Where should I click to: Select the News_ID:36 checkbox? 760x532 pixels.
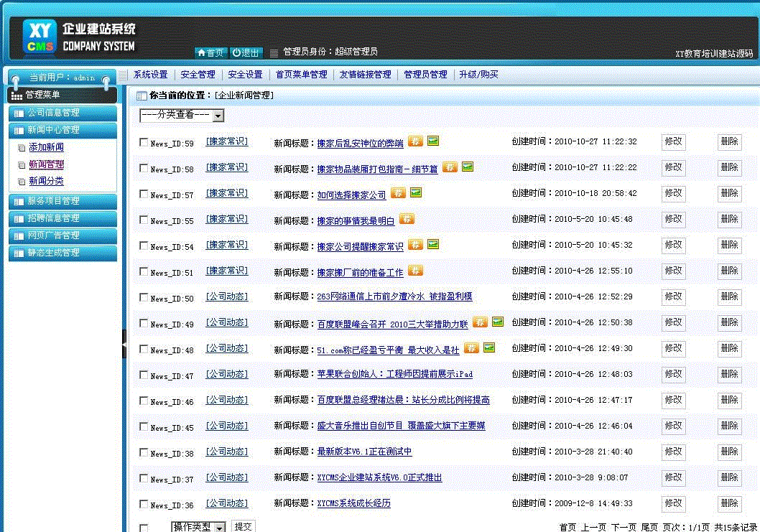(x=144, y=504)
